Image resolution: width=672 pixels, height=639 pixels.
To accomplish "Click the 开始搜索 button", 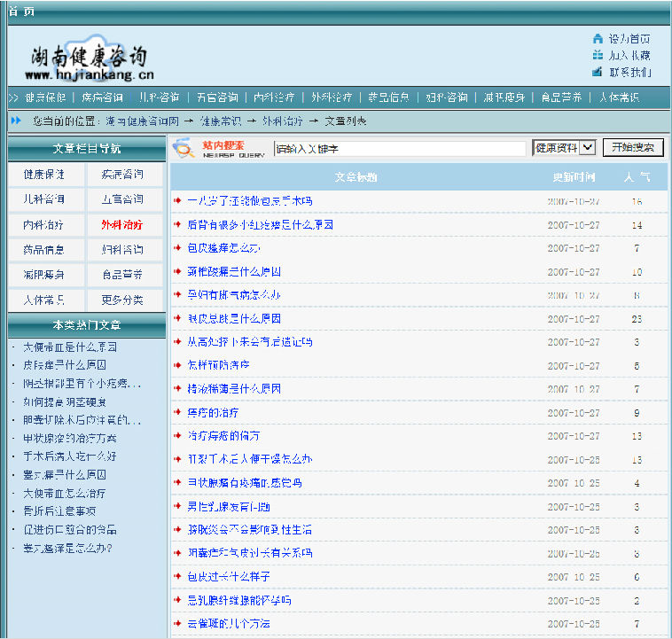I will [x=633, y=147].
